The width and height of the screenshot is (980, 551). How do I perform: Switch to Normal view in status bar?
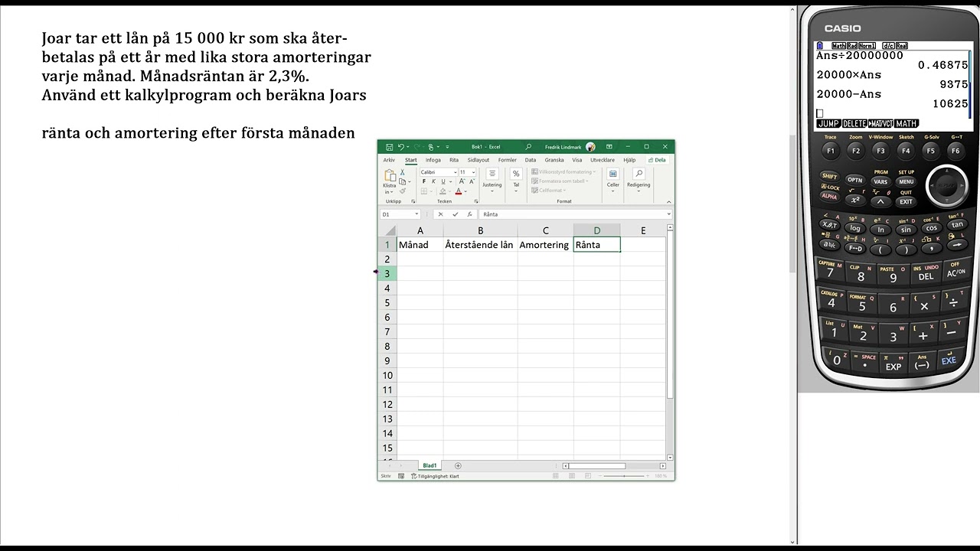click(556, 476)
